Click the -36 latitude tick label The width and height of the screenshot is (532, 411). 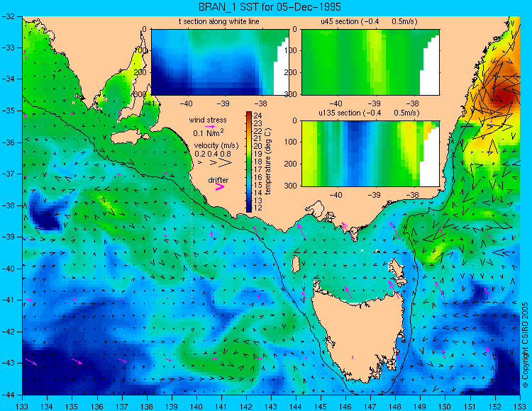pos(8,142)
